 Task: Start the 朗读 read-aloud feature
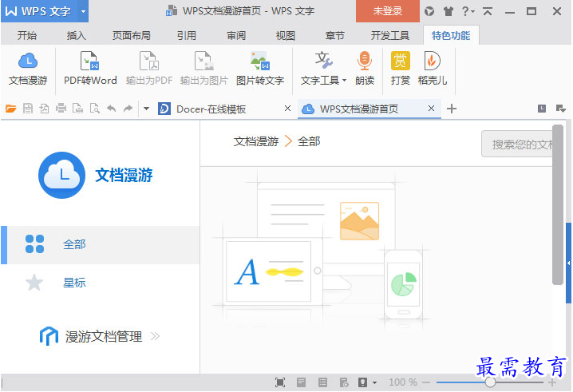point(365,69)
